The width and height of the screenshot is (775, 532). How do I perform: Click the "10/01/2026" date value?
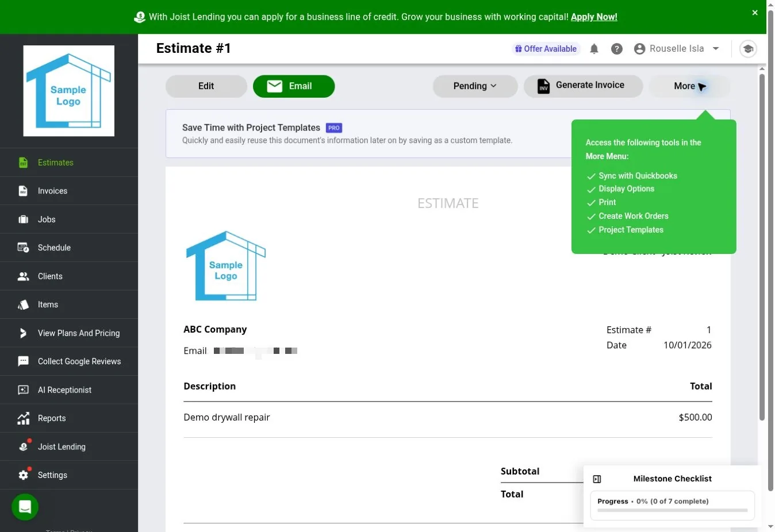(x=687, y=345)
